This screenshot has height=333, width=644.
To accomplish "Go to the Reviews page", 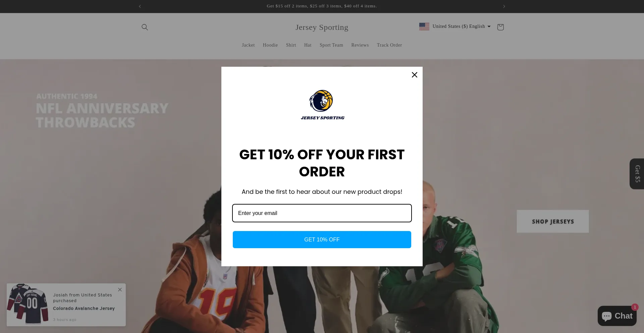I will click(x=360, y=45).
